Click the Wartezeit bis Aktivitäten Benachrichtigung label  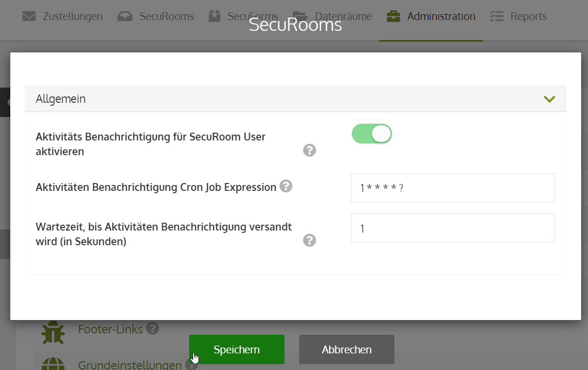[164, 234]
